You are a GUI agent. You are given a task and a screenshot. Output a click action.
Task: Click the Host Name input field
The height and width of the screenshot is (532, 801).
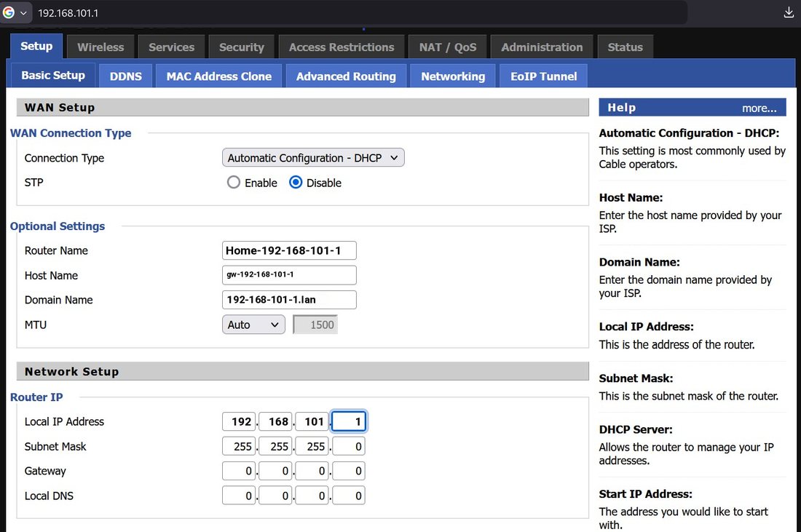[289, 274]
